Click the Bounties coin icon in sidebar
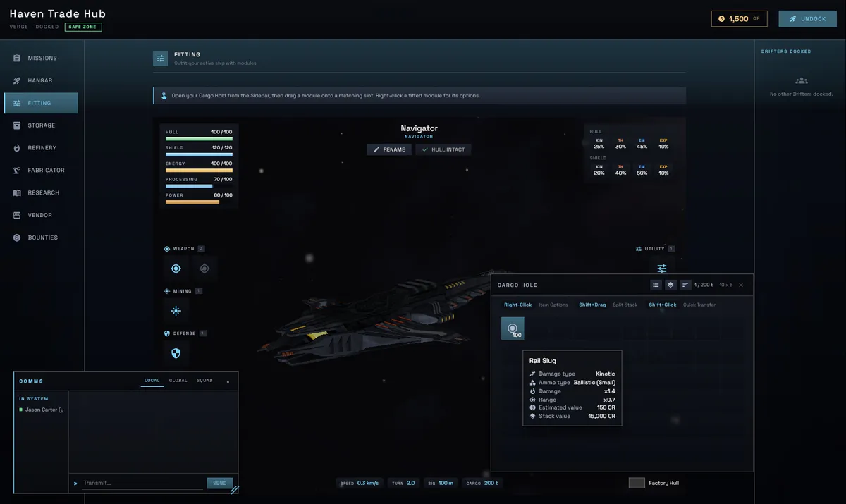This screenshot has height=504, width=846. (17, 238)
